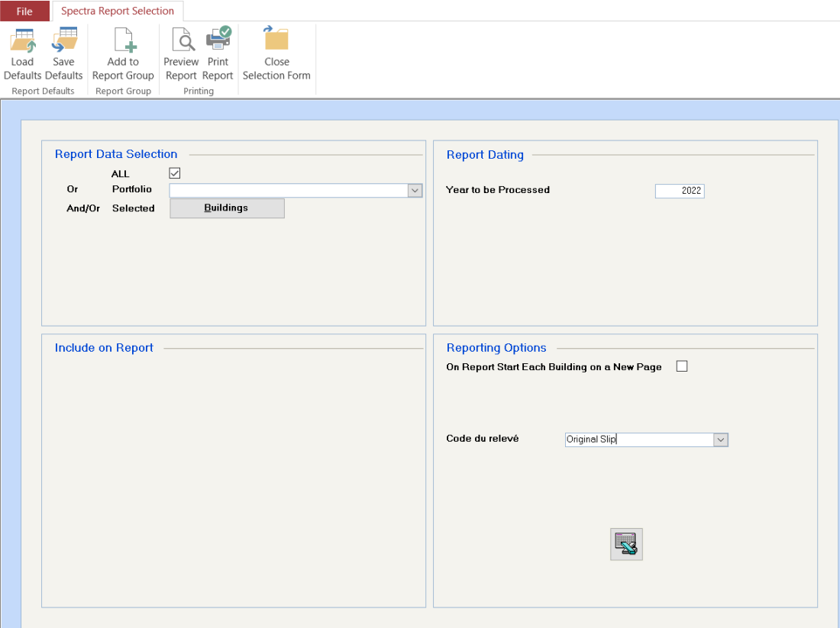
Task: Click the Code du relevé label
Action: (482, 439)
